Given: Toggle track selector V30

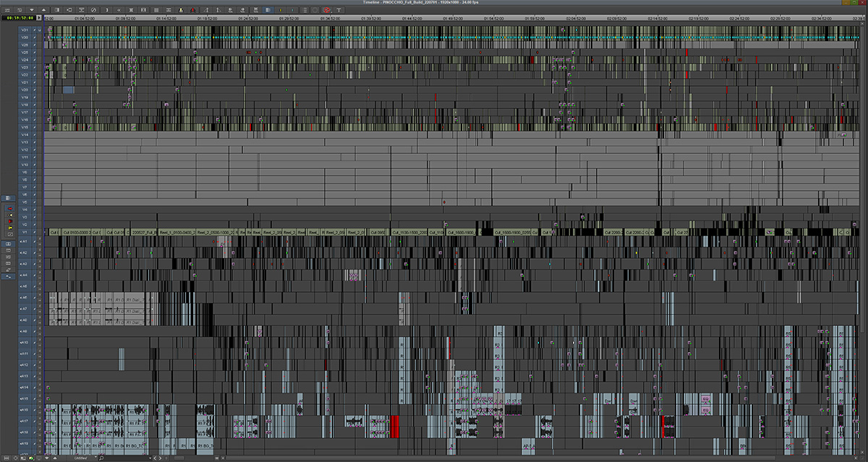Looking at the screenshot, I should click(25, 37).
